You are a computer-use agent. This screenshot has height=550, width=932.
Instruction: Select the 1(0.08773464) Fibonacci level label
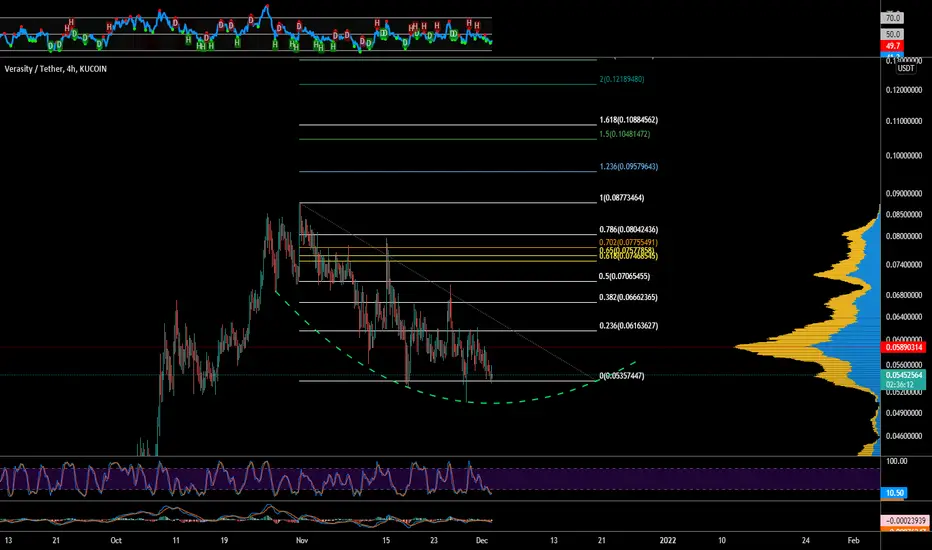pos(622,198)
